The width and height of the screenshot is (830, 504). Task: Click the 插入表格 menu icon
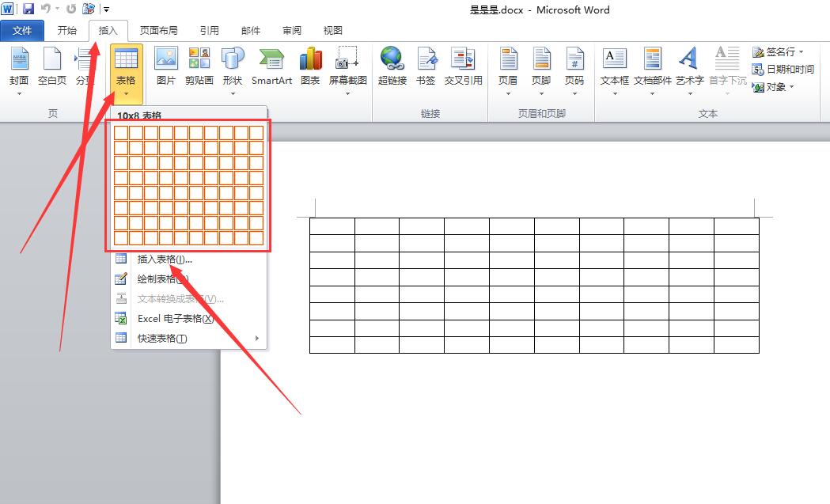(121, 259)
